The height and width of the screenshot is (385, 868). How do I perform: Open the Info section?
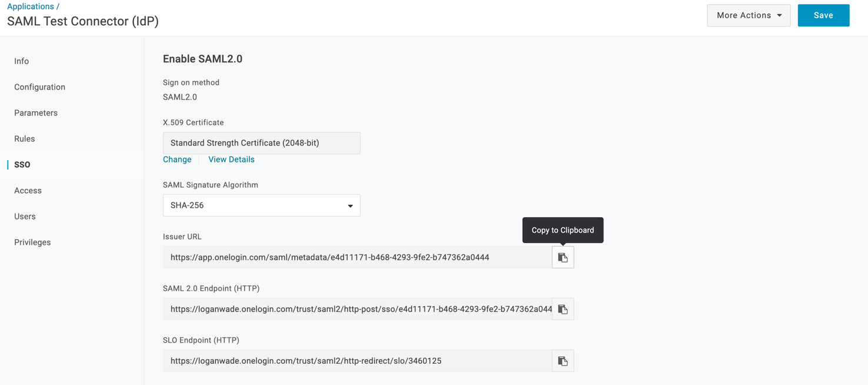[x=21, y=61]
